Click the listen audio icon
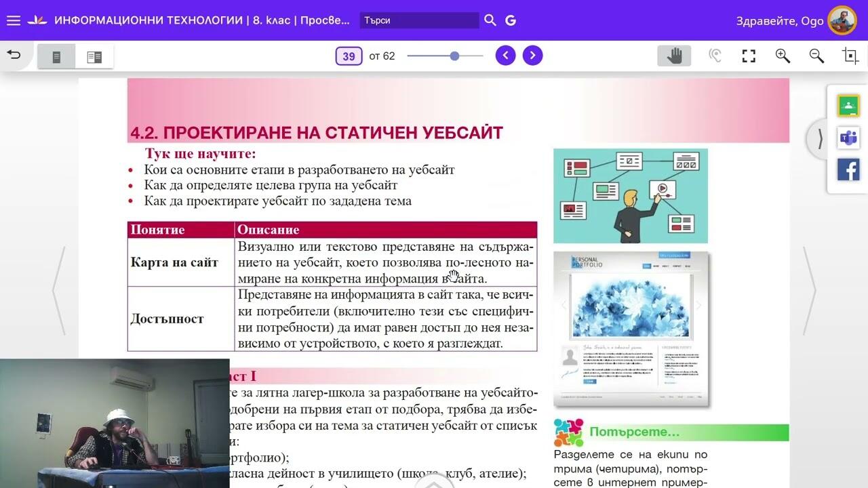The width and height of the screenshot is (868, 488). tap(715, 56)
